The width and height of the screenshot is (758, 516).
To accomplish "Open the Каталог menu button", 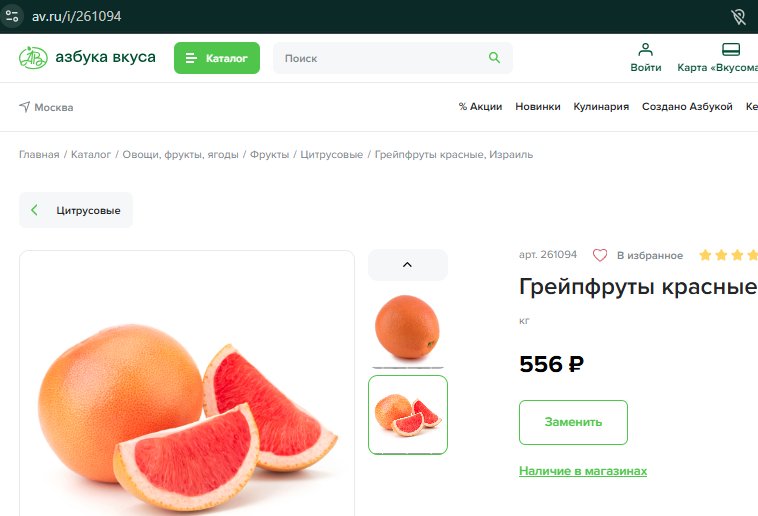I will tap(217, 58).
